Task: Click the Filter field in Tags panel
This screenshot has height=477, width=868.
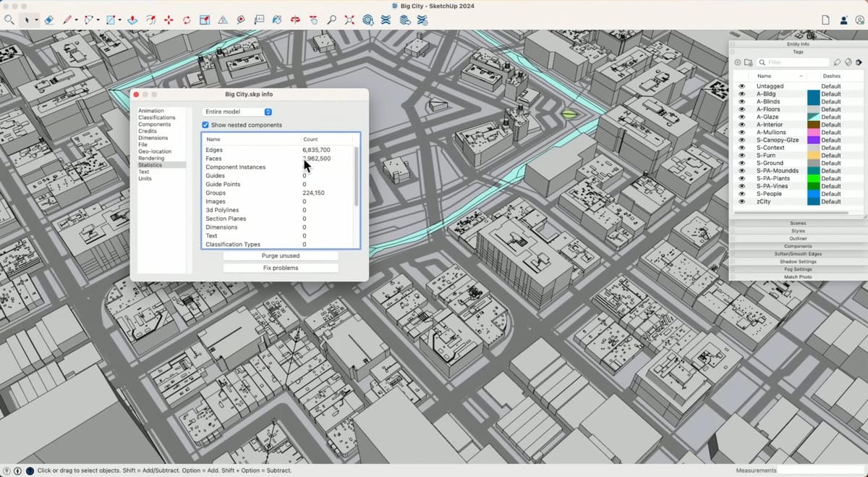Action: (x=793, y=63)
